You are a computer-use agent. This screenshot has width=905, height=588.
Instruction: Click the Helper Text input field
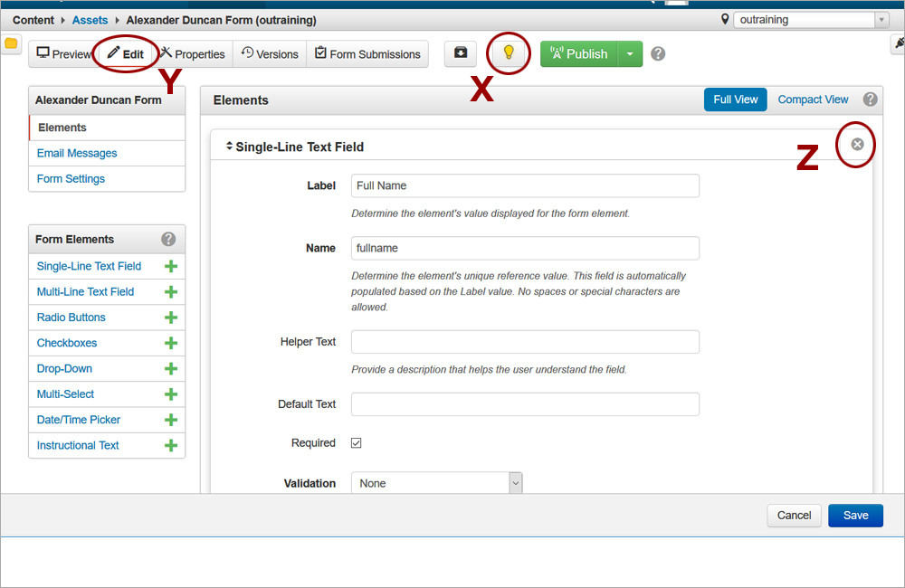[x=525, y=342]
